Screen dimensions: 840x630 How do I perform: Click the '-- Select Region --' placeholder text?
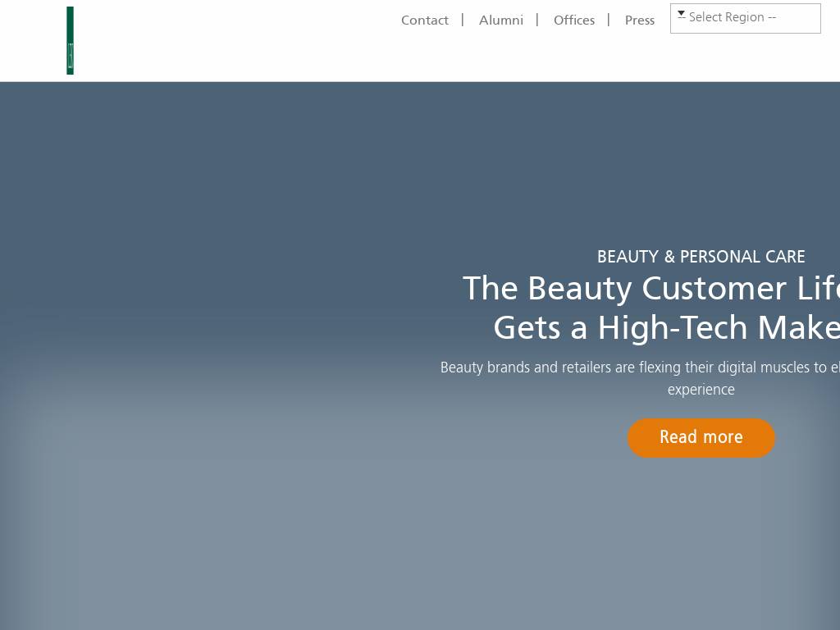pyautogui.click(x=732, y=17)
